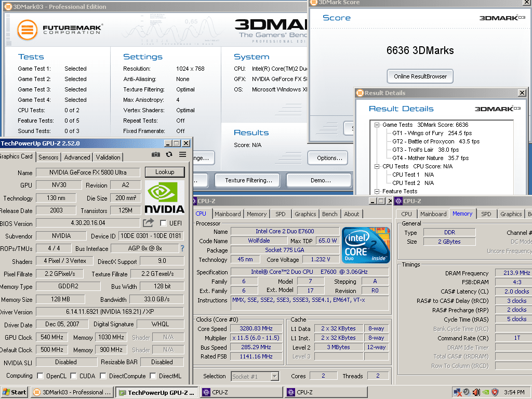Enable the CUDA checkbox
Image resolution: width=532 pixels, height=399 pixels.
(73, 376)
